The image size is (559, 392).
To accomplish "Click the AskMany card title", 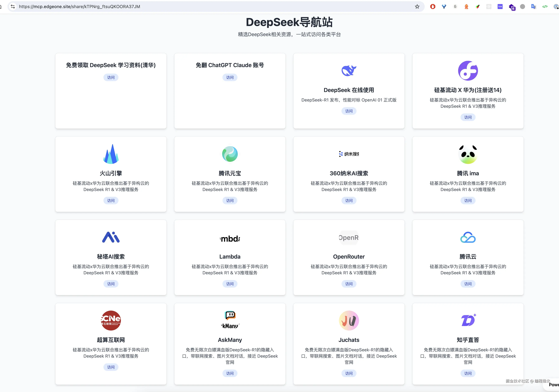I will tap(230, 340).
